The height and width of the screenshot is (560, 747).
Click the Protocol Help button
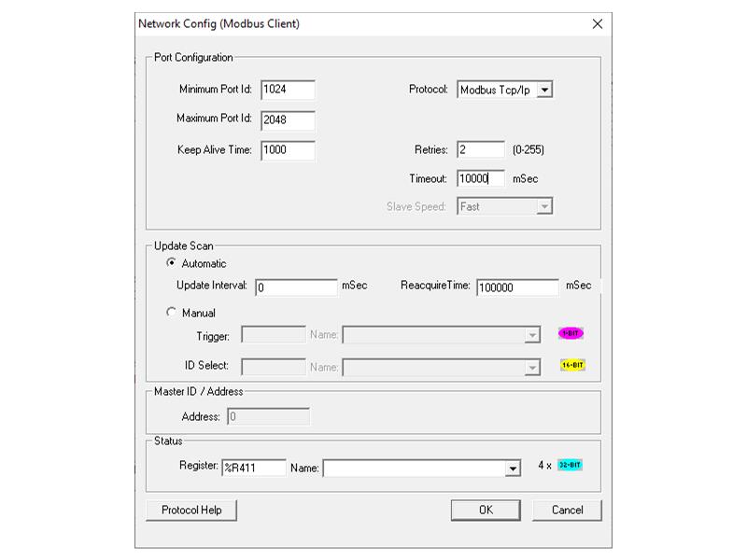click(191, 510)
